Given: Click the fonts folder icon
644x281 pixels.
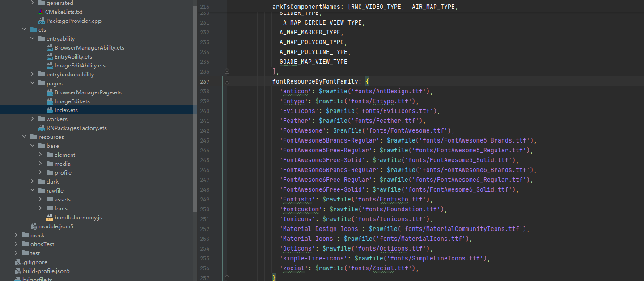Looking at the screenshot, I should coord(50,209).
